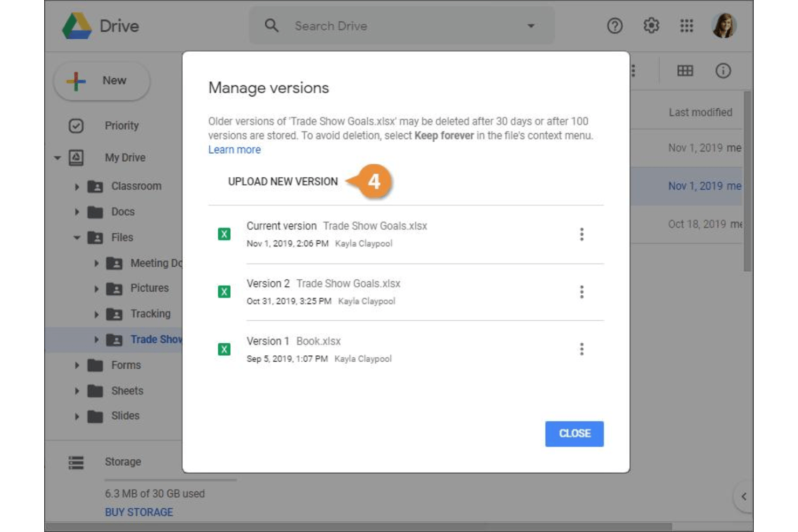The width and height of the screenshot is (798, 532).
Task: Switch to grid view layout
Action: click(685, 71)
